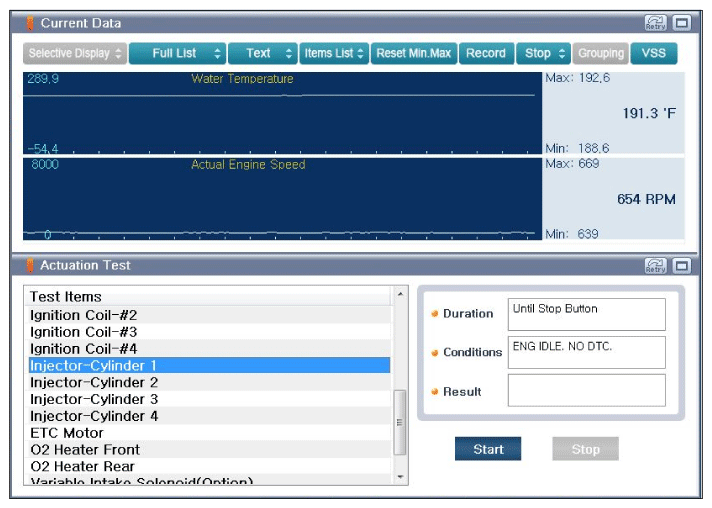Click the Max: 192.6 reading
Image resolution: width=712 pixels, height=508 pixels.
point(578,78)
